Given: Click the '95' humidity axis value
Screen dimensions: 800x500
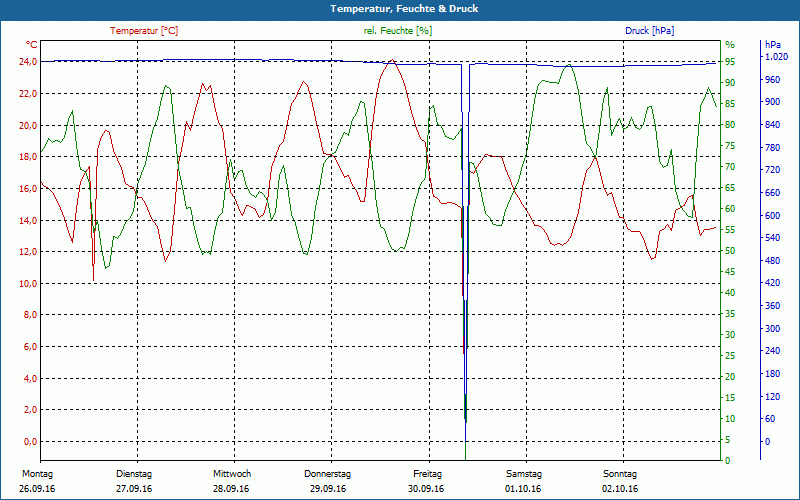Looking at the screenshot, I should 730,62.
